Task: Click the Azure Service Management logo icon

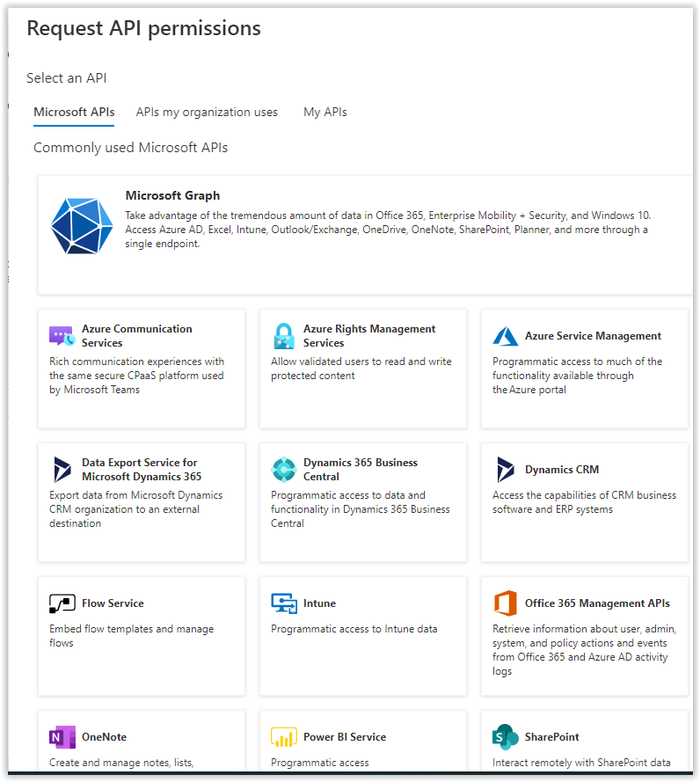Action: (505, 336)
